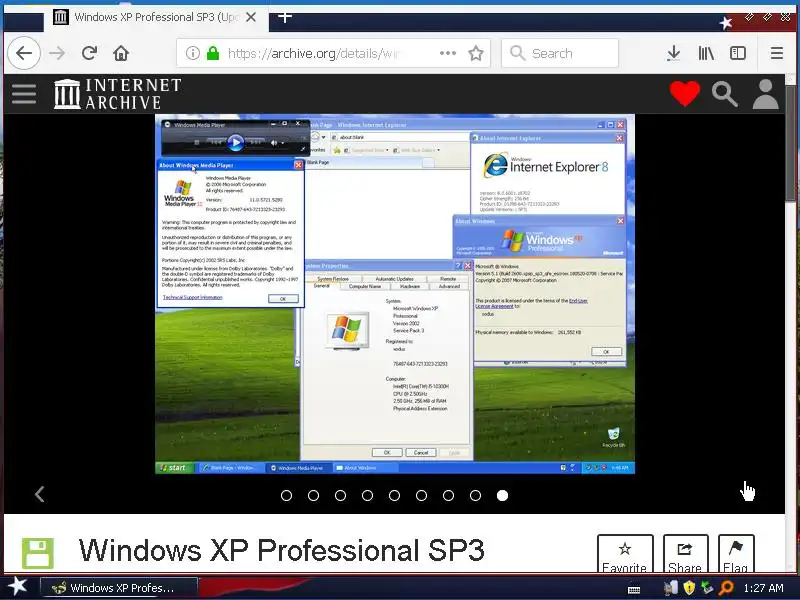This screenshot has width=800, height=600.
Task: Click the Windows XP desktop screenshot image
Action: coord(395,294)
